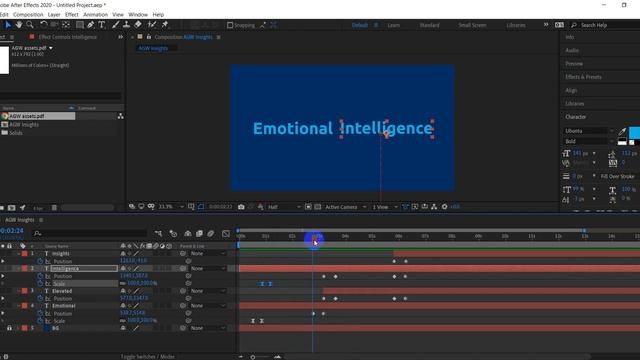Select the Brush tool
The image size is (640, 360).
pyautogui.click(x=116, y=25)
